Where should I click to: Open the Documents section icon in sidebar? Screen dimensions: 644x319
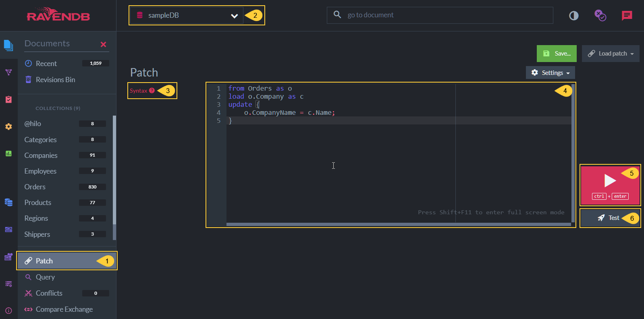point(8,45)
